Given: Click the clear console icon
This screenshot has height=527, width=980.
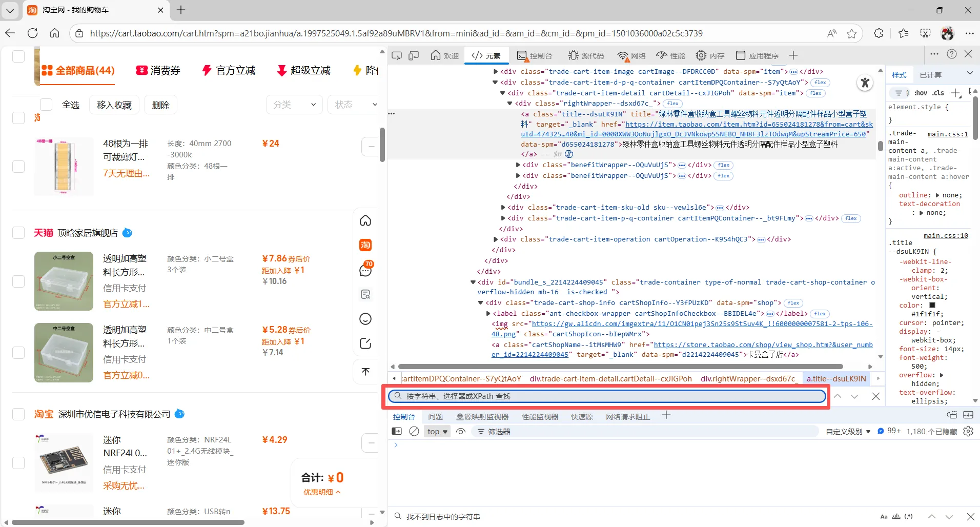Looking at the screenshot, I should pos(414,431).
